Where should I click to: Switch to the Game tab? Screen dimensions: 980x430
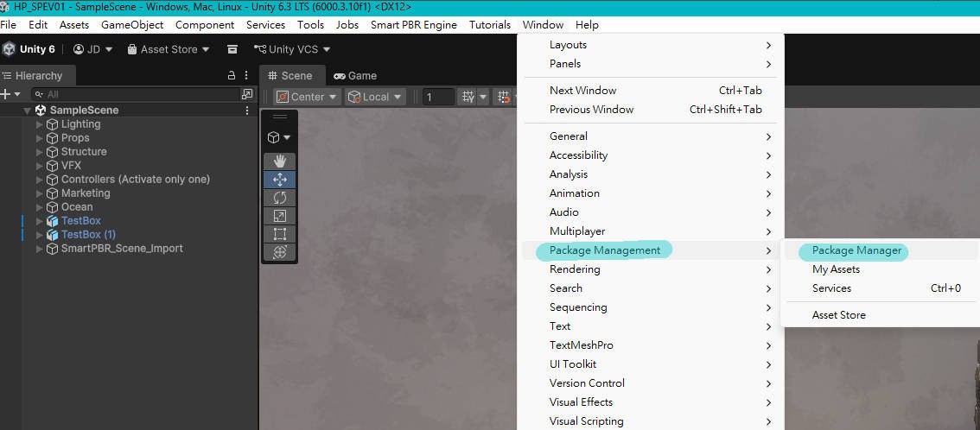point(355,75)
